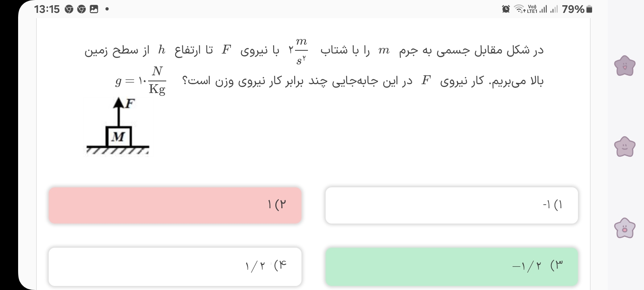Image resolution: width=644 pixels, height=290 pixels.
Task: Tap the 13:15 clock in status bar
Action: point(47,9)
